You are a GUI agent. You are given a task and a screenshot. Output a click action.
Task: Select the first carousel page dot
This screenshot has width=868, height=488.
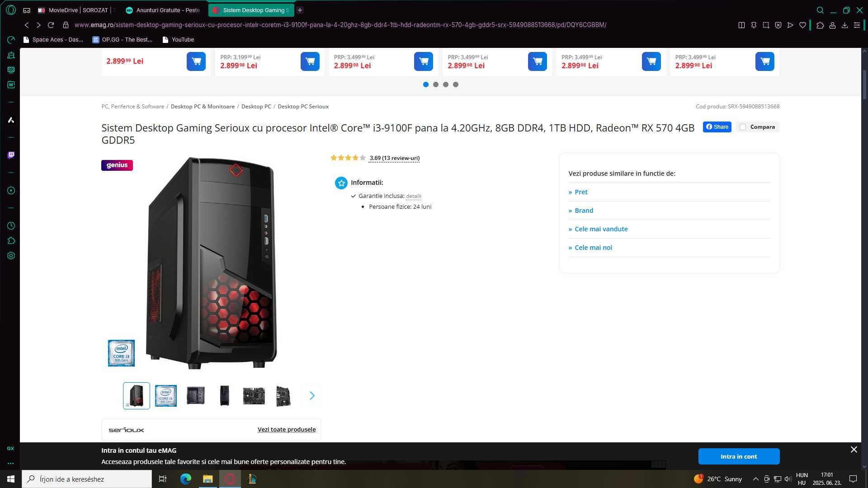426,84
